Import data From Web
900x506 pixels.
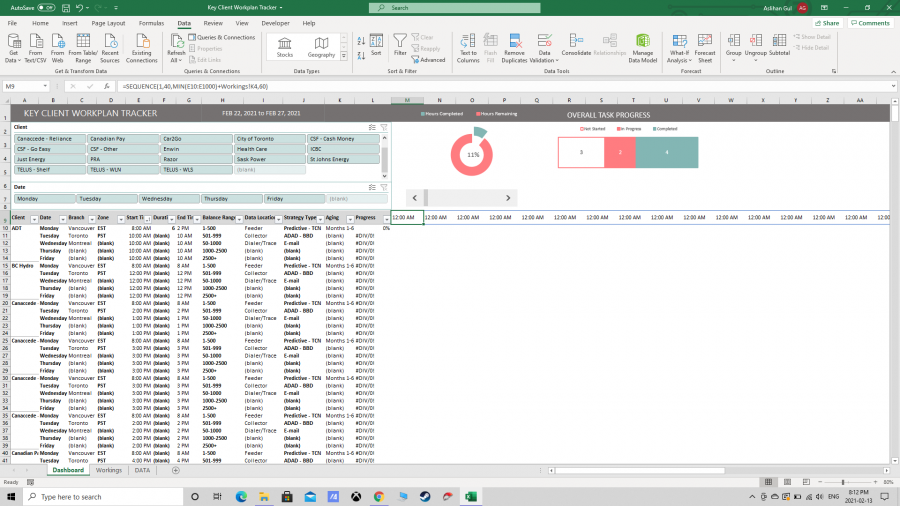(x=57, y=48)
